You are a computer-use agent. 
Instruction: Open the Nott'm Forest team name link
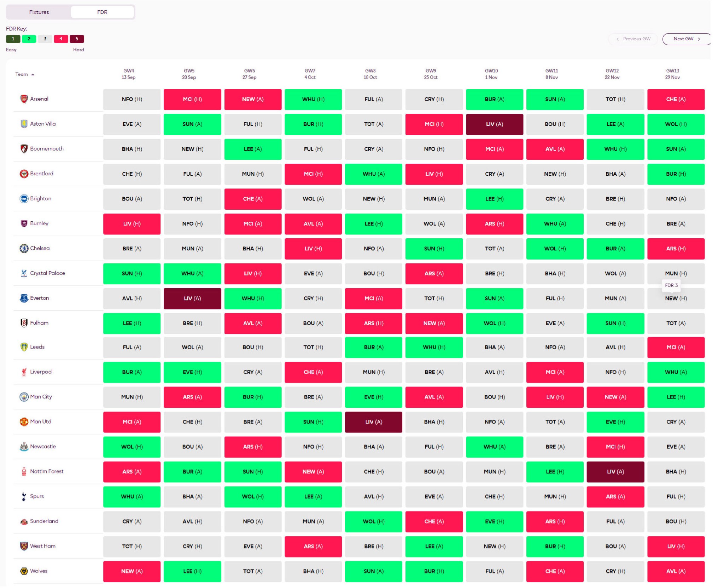[x=47, y=471]
